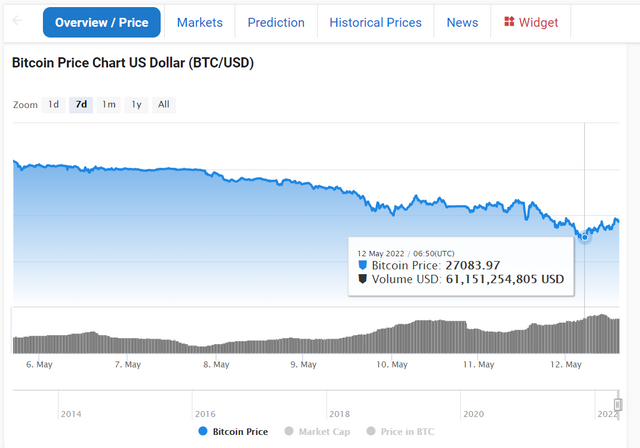Enable the Price in BTC series

tap(400, 431)
